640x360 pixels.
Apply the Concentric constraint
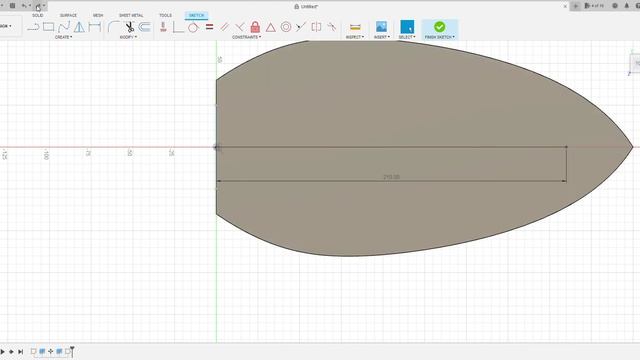coord(286,27)
